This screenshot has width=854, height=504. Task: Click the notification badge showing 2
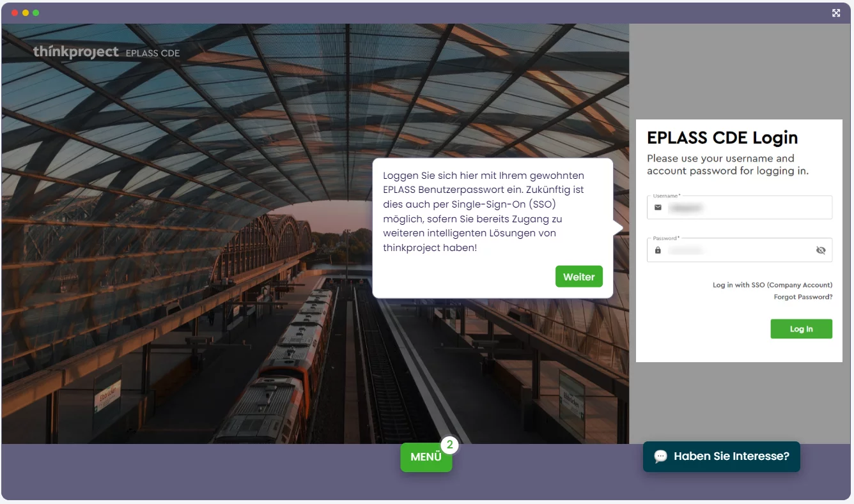pos(450,445)
